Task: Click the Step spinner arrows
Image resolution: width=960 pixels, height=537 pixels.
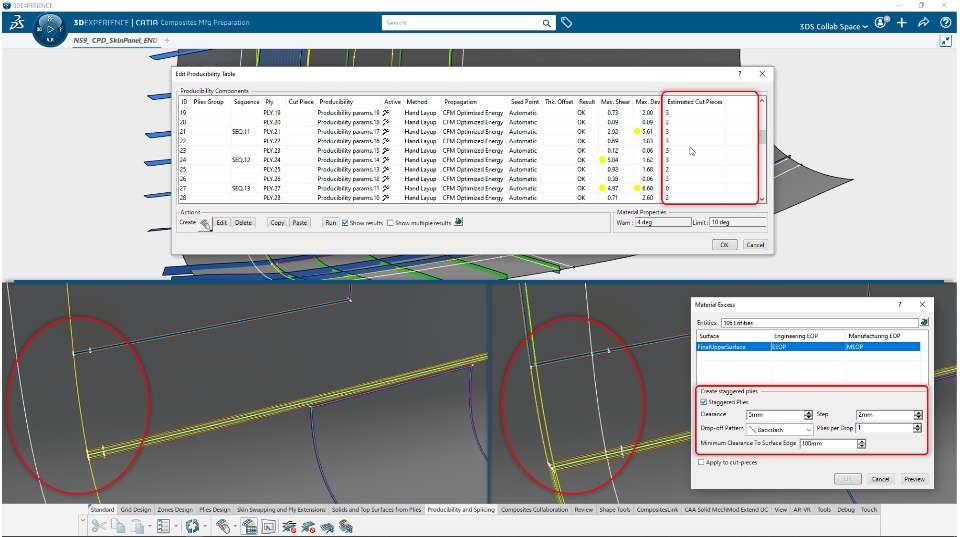Action: pyautogui.click(x=917, y=415)
